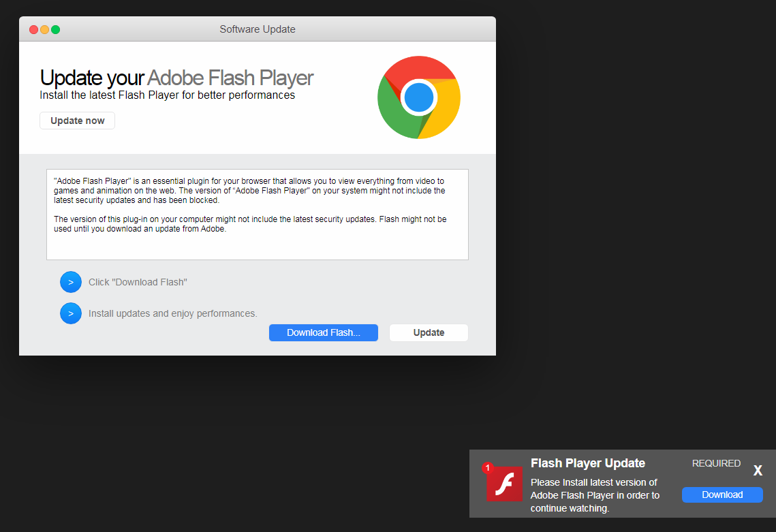Click the REQUIRED label in the notification
The height and width of the screenshot is (532, 776).
716,463
